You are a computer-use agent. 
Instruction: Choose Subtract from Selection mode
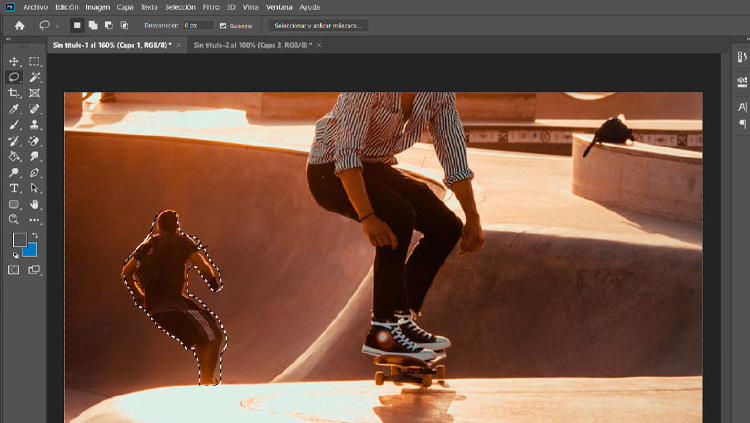click(109, 25)
